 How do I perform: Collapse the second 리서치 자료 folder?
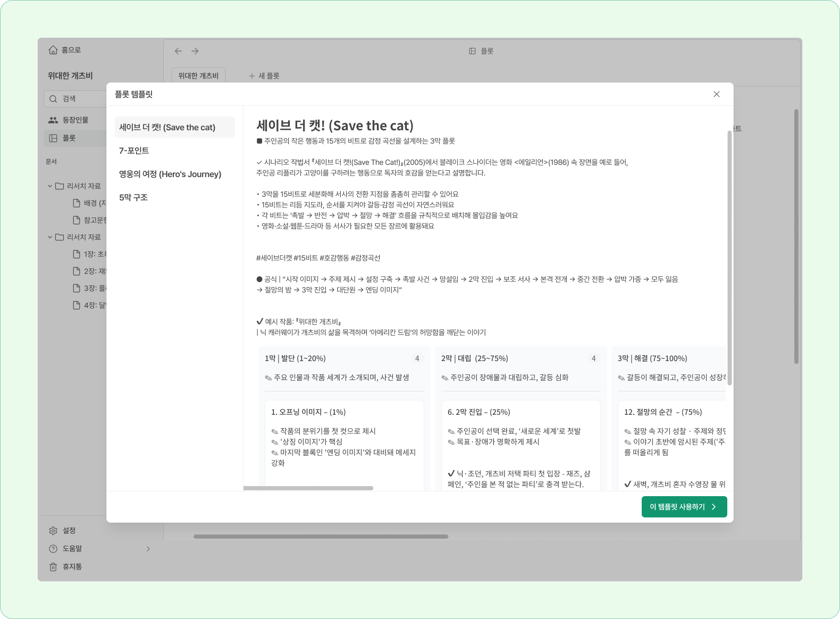tap(50, 237)
